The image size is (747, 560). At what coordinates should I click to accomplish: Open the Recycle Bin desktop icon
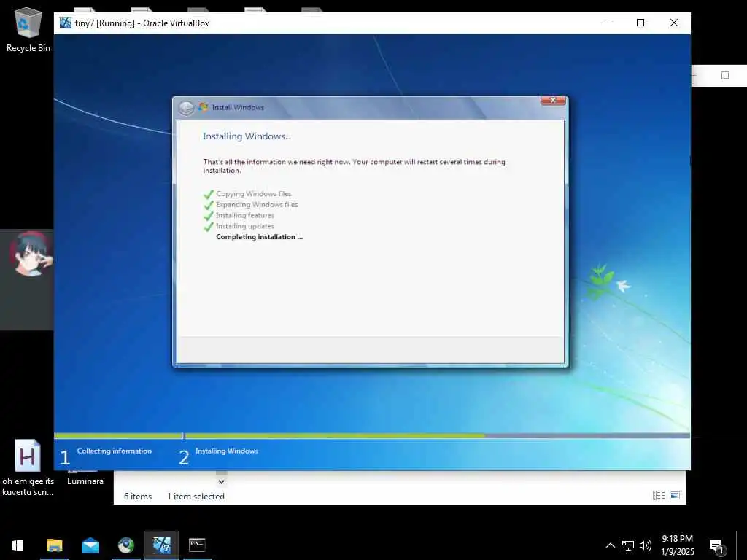28,29
